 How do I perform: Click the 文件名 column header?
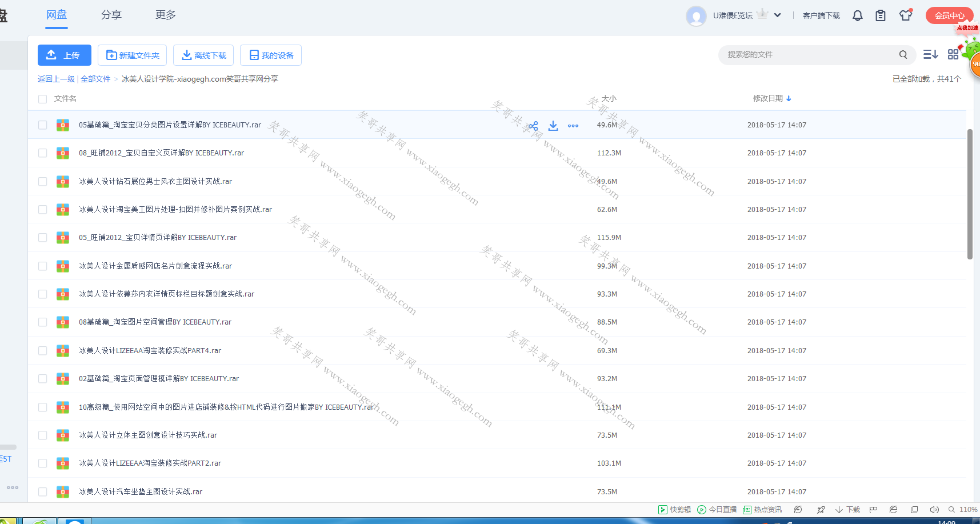(x=65, y=98)
